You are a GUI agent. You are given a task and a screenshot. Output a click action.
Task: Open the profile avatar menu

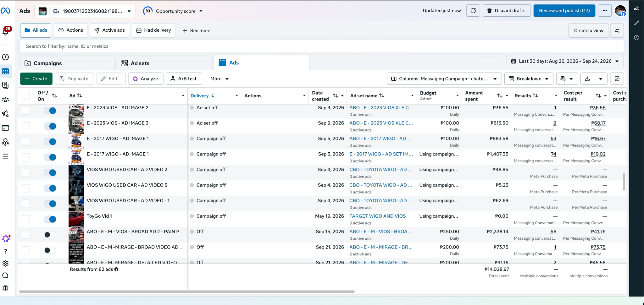620,11
